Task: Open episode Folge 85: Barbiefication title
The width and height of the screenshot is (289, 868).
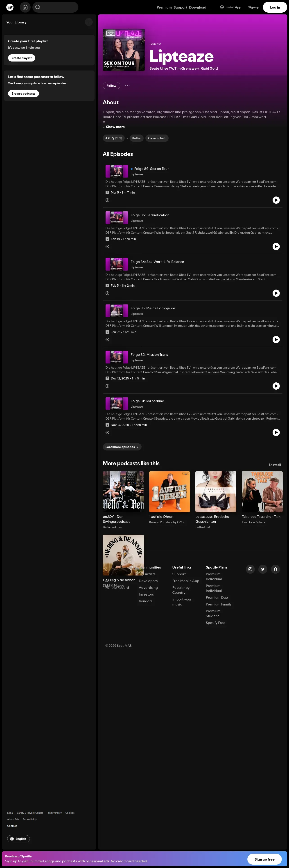Action: (x=150, y=215)
